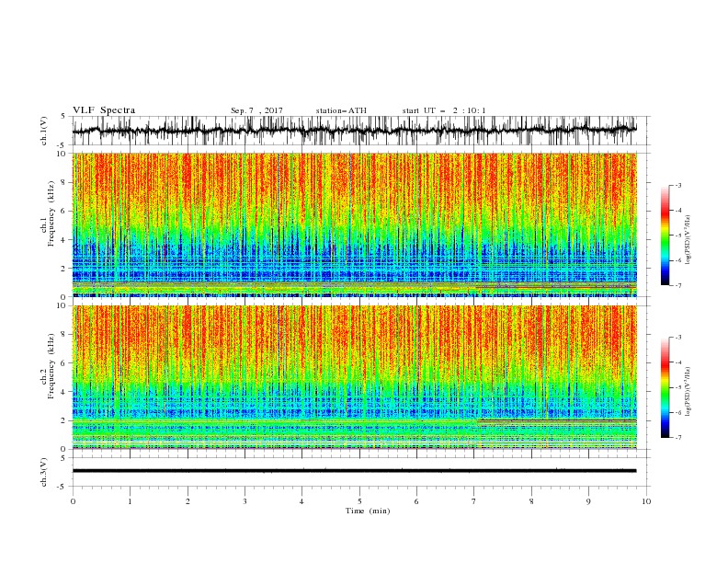The height and width of the screenshot is (563, 728).
Task: Click the time axis tick label "9"
Action: [588, 501]
